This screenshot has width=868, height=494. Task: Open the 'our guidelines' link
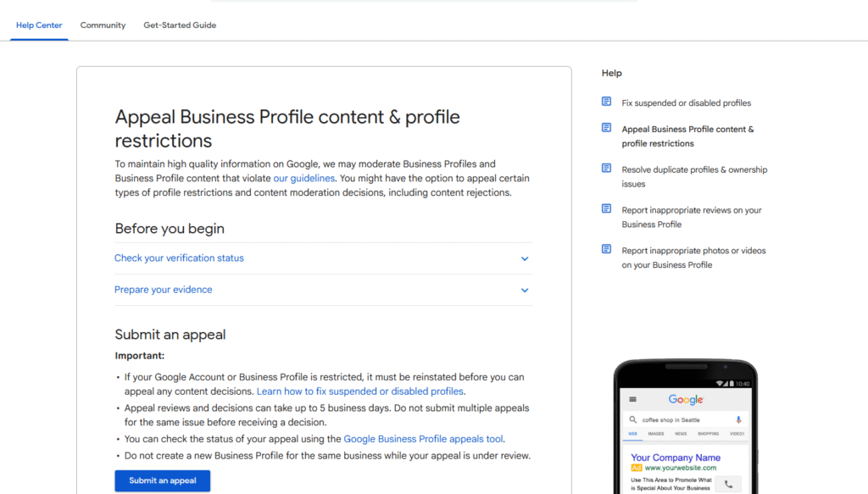[x=304, y=179]
